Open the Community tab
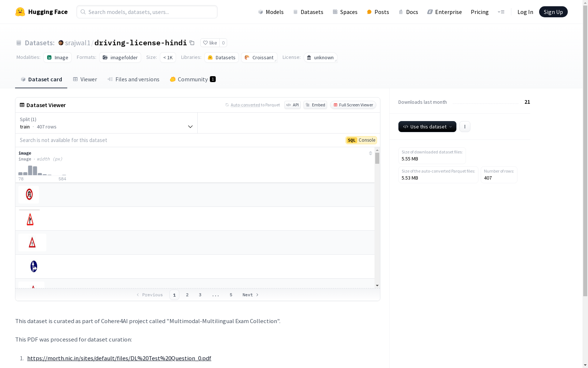The height and width of the screenshot is (368, 588). pos(193,79)
